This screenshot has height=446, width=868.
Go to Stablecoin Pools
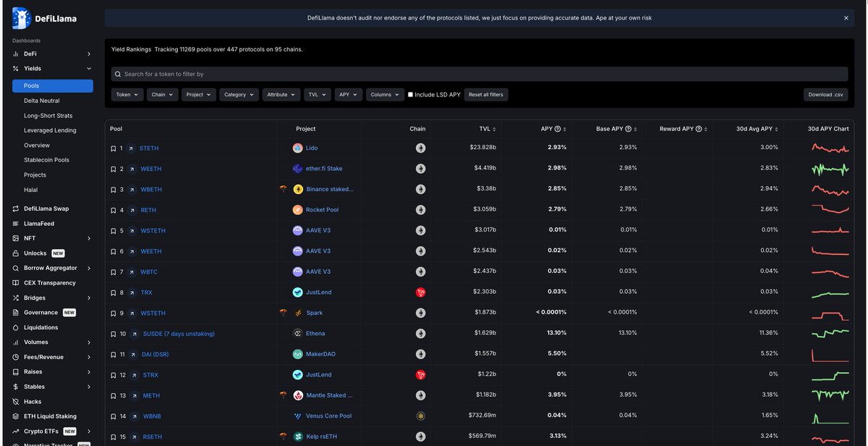click(46, 160)
